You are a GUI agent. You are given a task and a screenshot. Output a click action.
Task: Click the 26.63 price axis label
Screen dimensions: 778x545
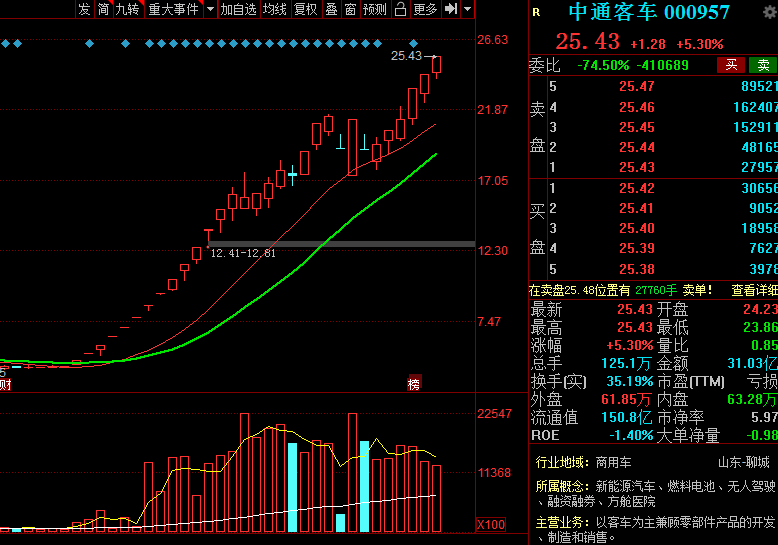(x=492, y=40)
